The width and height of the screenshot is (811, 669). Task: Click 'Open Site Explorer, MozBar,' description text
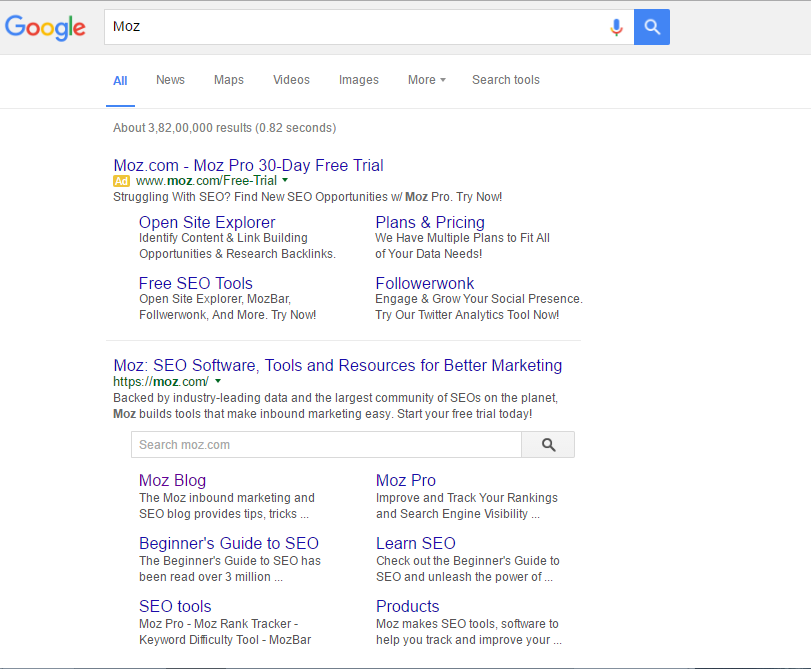215,299
